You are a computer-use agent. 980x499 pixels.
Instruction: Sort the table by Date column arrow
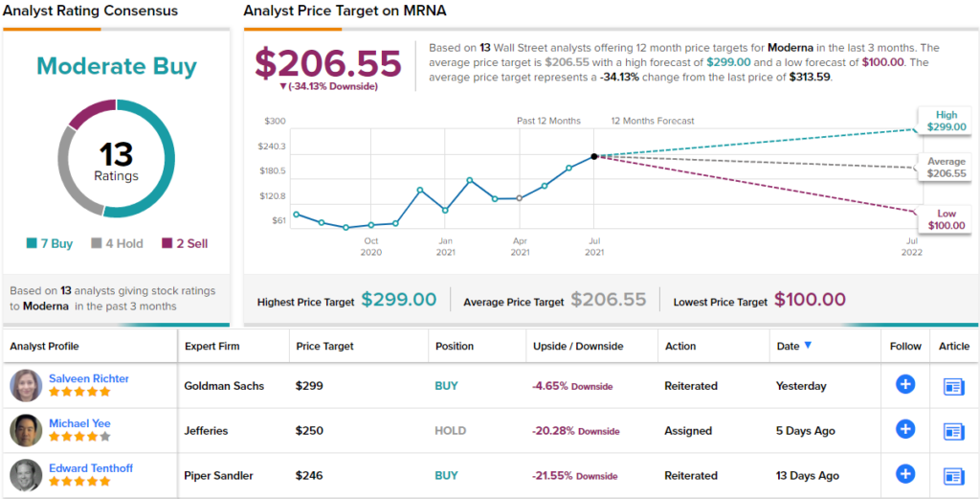point(808,346)
